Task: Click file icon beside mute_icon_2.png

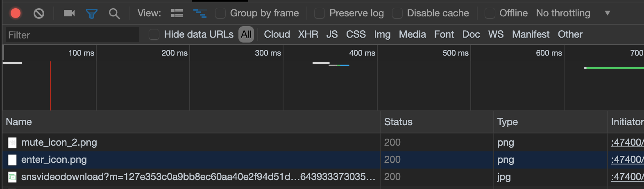Action: click(x=12, y=142)
